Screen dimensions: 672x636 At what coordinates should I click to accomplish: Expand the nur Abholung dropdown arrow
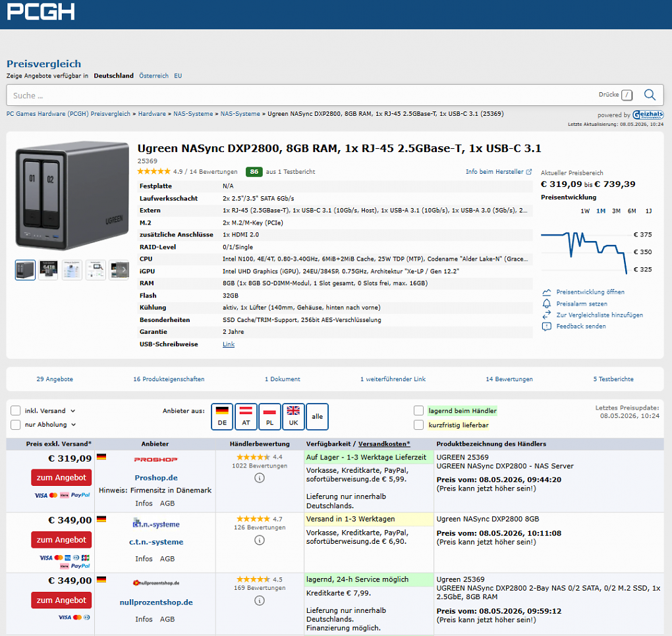click(74, 425)
